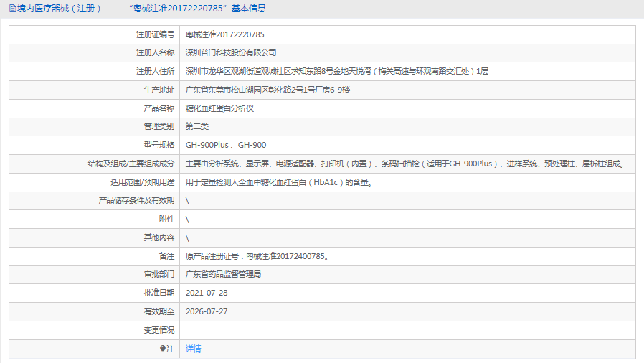Click backslash value in 产品储存条件及有效期 row
Image resolution: width=644 pixels, height=363 pixels.
pos(187,201)
